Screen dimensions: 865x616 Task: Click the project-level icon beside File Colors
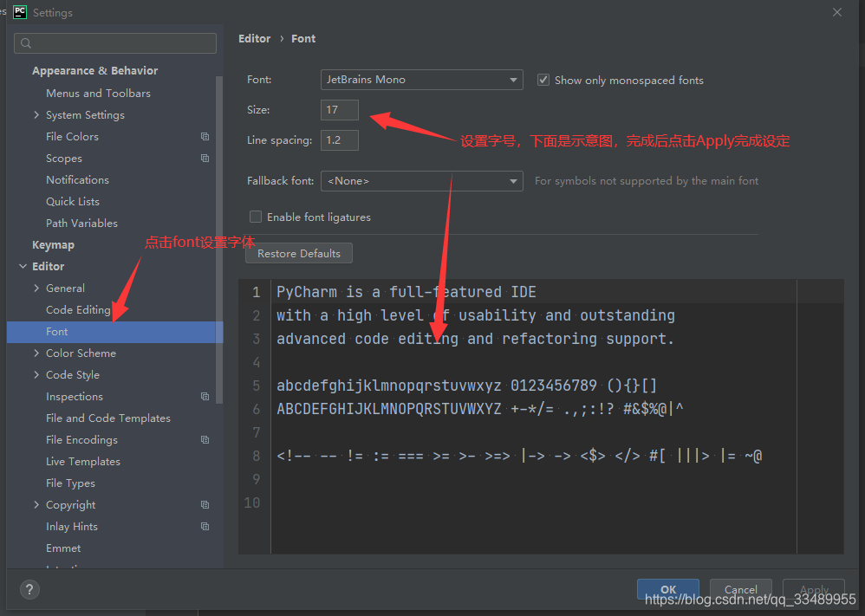pos(205,136)
